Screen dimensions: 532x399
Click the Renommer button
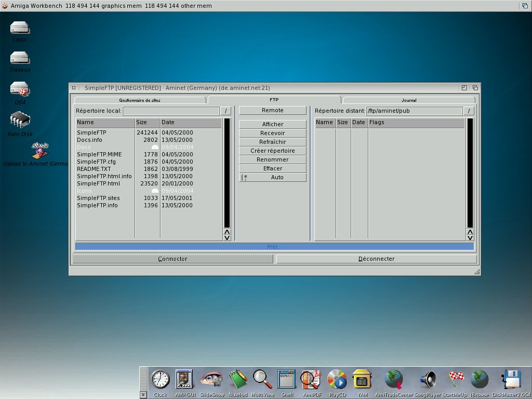(x=273, y=159)
